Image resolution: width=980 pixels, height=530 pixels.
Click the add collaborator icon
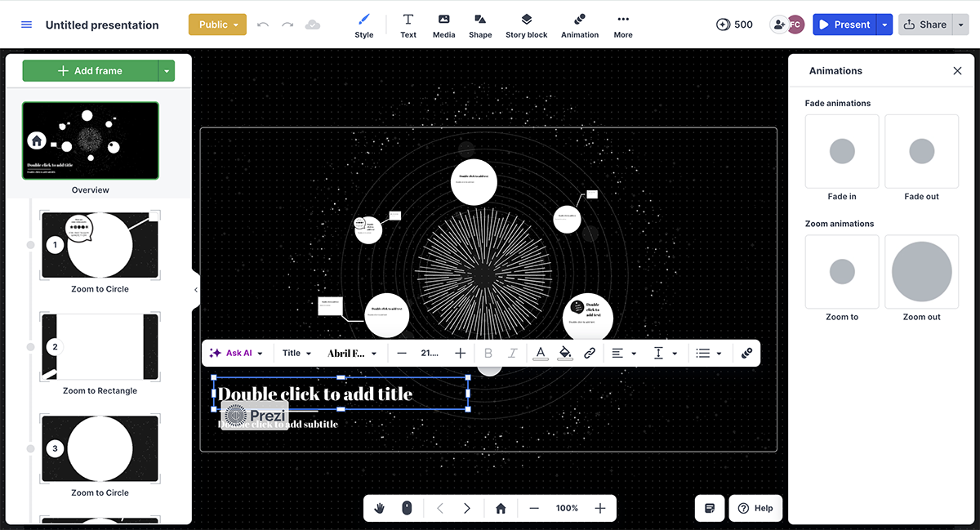point(778,24)
